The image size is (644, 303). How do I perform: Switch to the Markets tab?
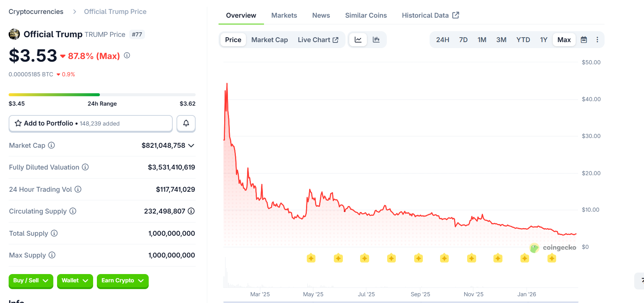click(284, 15)
